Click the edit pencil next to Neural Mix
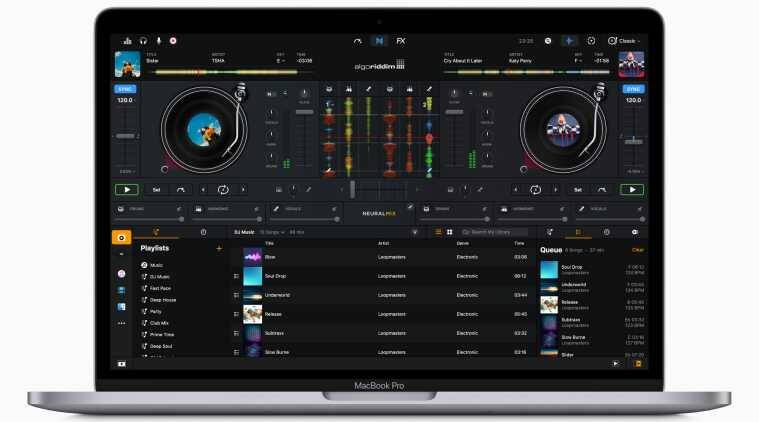 tap(410, 207)
